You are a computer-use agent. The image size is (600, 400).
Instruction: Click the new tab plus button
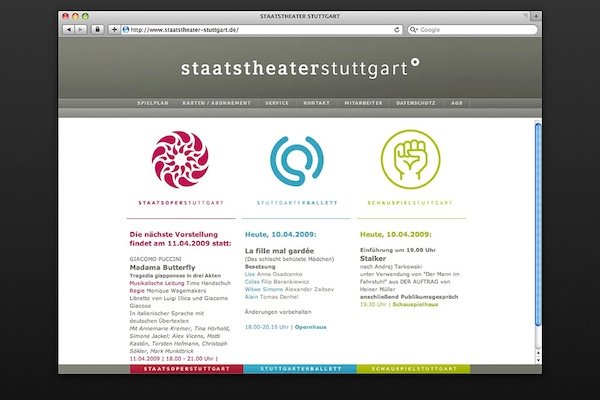pyautogui.click(x=536, y=16)
